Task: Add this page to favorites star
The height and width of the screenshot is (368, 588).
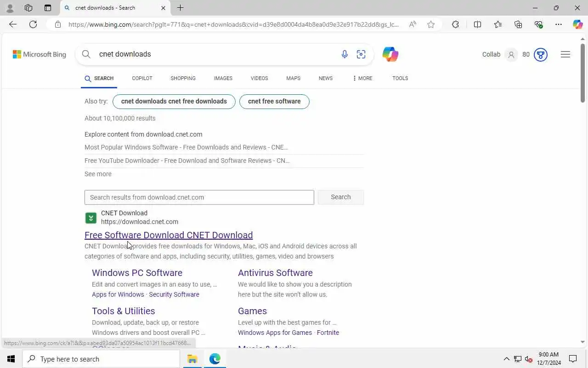Action: [x=431, y=24]
